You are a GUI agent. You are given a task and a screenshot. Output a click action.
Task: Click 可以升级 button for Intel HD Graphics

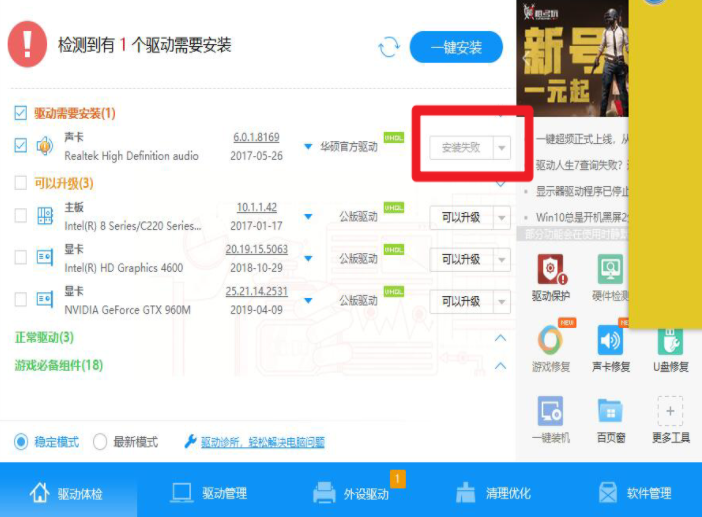pos(461,260)
